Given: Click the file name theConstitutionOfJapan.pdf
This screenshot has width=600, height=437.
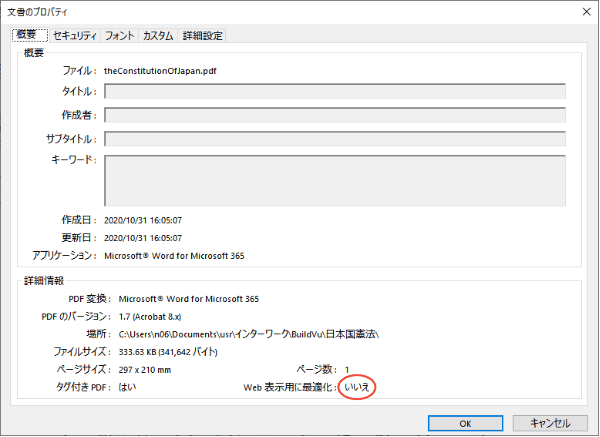Looking at the screenshot, I should coord(167,71).
